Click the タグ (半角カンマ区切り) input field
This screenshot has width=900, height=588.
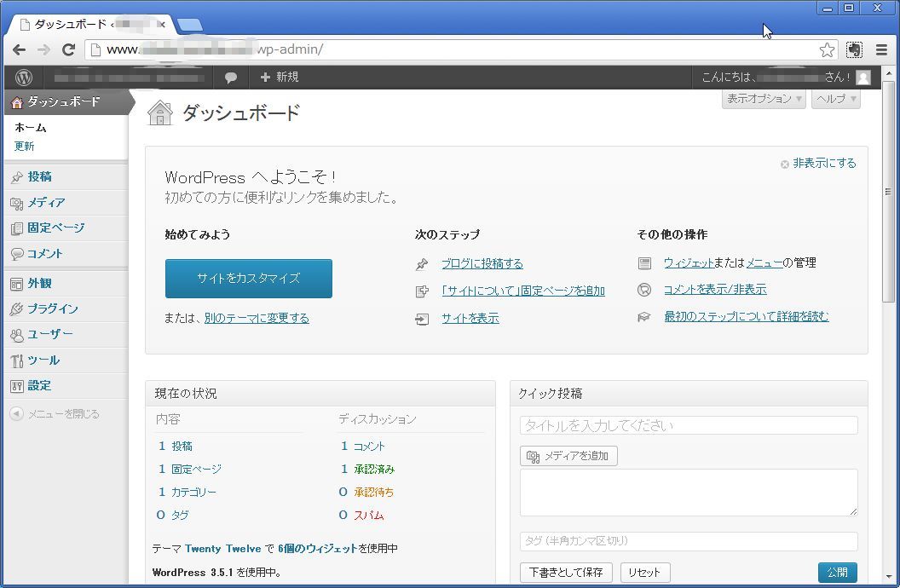click(x=689, y=541)
